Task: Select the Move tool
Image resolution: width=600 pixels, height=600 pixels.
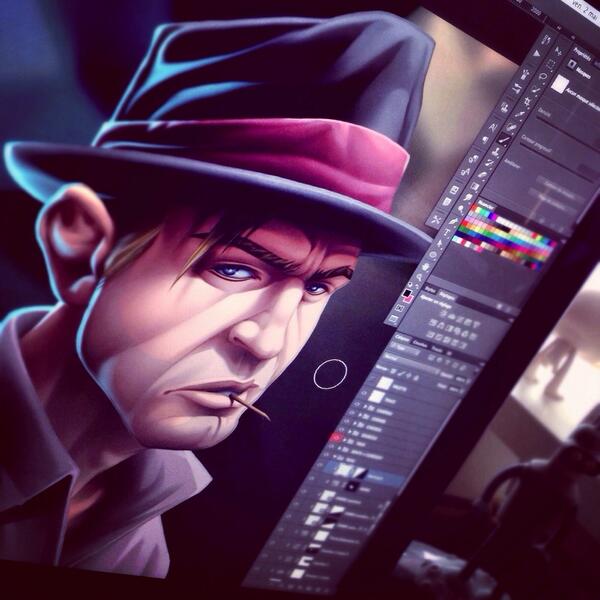Action: (558, 51)
